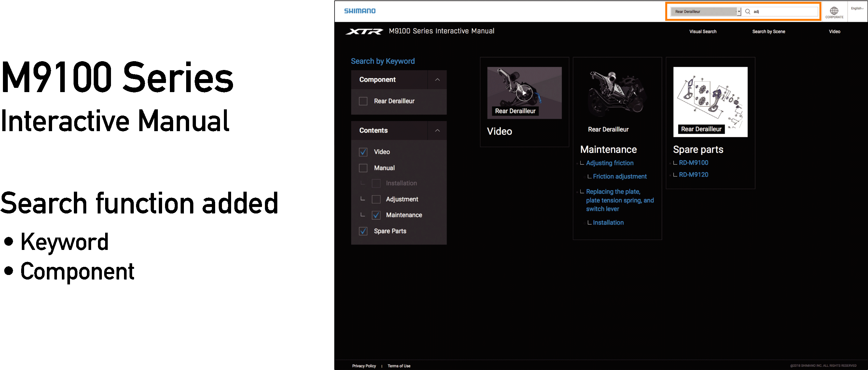Open the Privacy Policy footer link
The width and height of the screenshot is (868, 370).
pyautogui.click(x=364, y=366)
